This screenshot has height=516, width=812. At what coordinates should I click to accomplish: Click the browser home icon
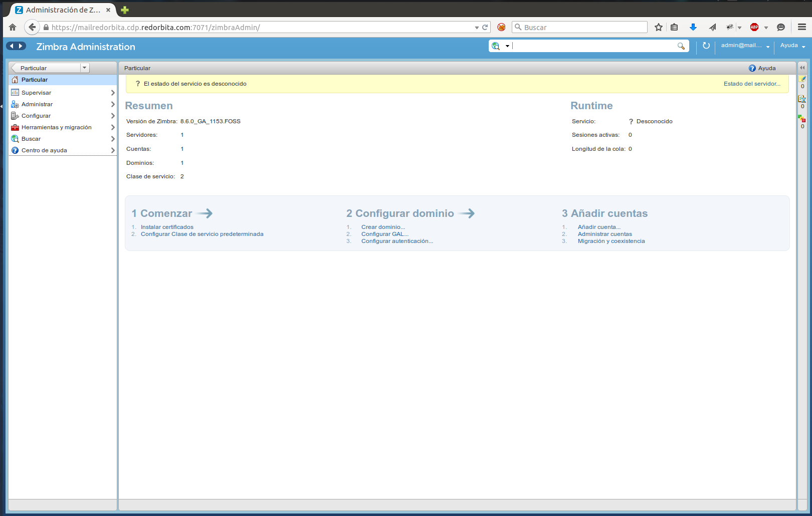13,28
